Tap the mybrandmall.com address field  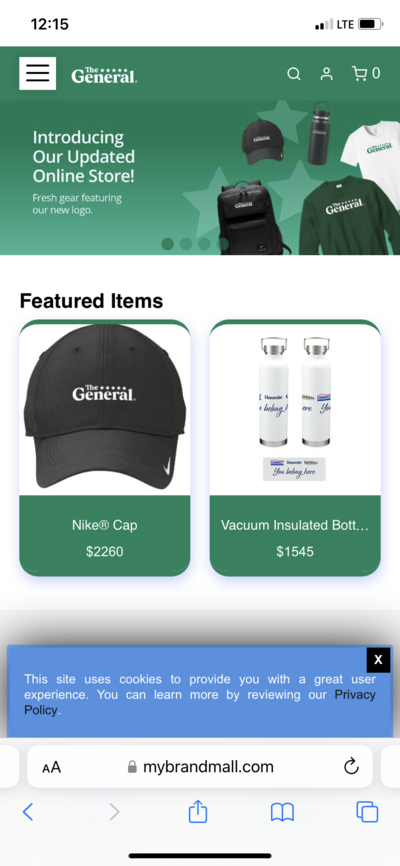200,767
